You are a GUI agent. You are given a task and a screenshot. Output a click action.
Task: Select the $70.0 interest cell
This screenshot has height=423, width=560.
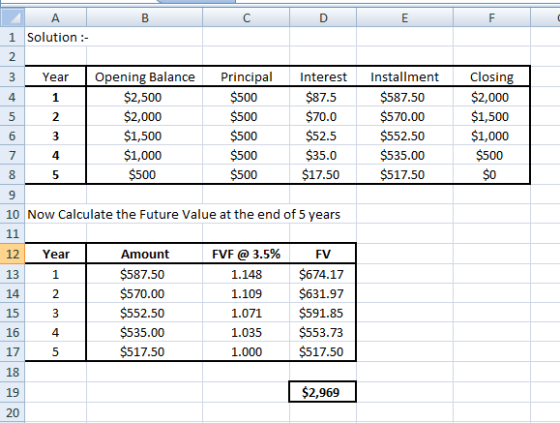323,116
